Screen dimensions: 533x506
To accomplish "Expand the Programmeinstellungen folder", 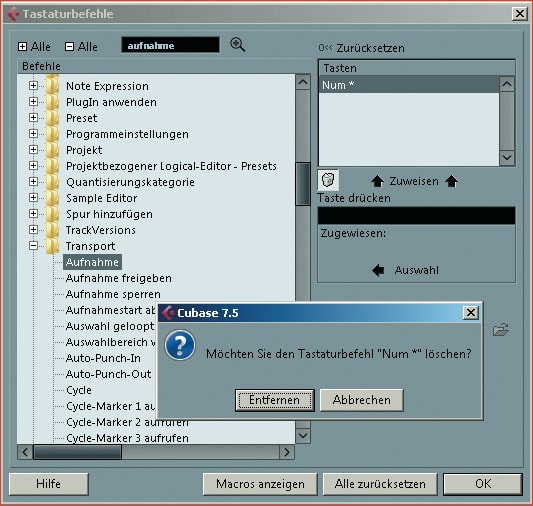I will point(33,133).
